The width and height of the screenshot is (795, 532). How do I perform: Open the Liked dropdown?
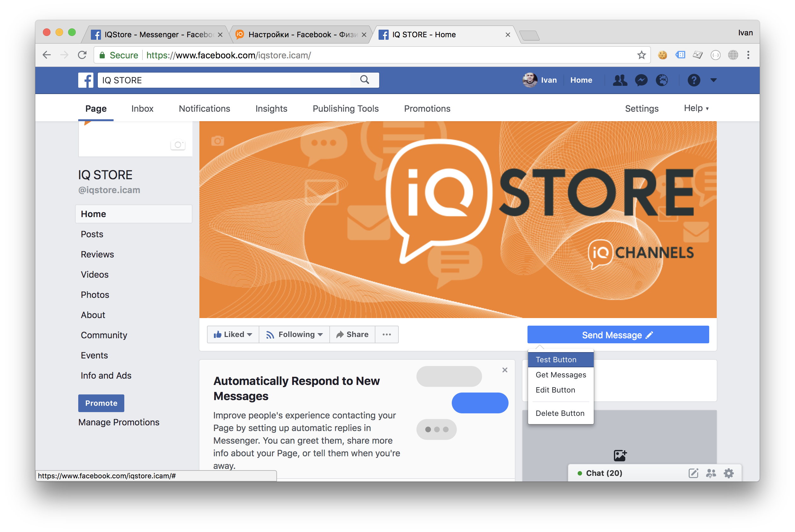(x=233, y=334)
